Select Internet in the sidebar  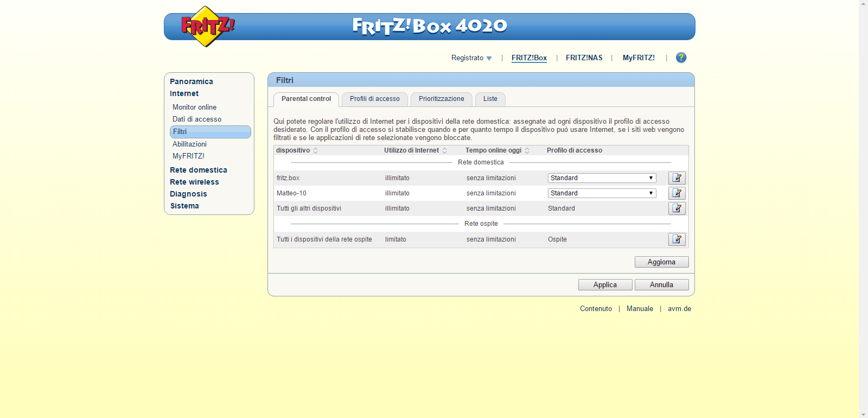pyautogui.click(x=184, y=93)
